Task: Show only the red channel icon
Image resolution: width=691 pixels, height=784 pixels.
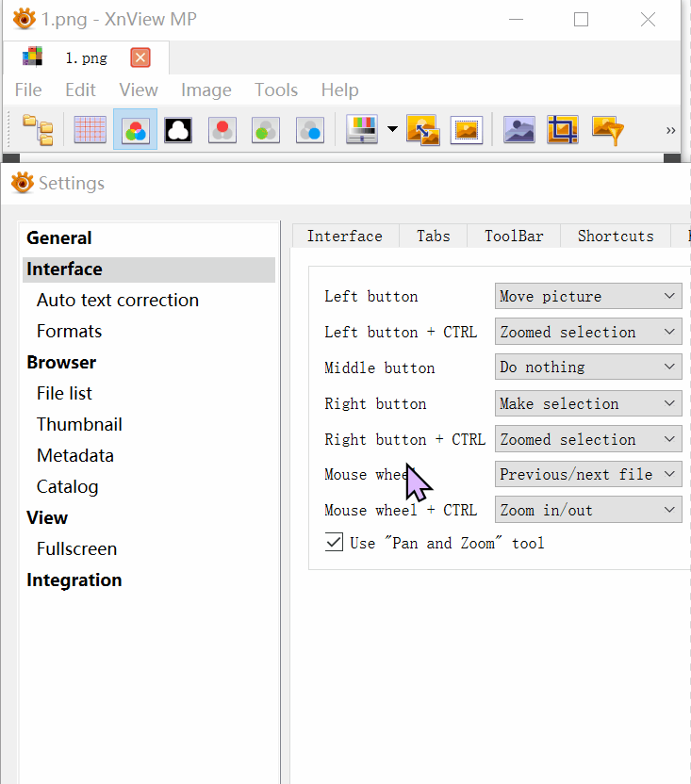Action: tap(222, 130)
